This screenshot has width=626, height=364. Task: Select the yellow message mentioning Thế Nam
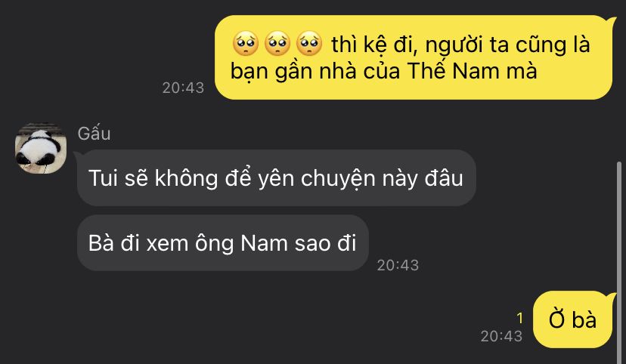click(414, 57)
